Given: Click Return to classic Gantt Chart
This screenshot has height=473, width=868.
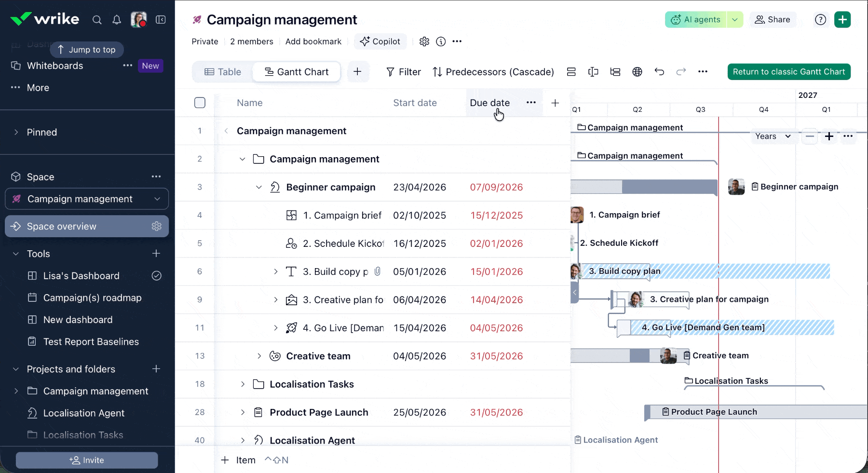Looking at the screenshot, I should pyautogui.click(x=789, y=72).
